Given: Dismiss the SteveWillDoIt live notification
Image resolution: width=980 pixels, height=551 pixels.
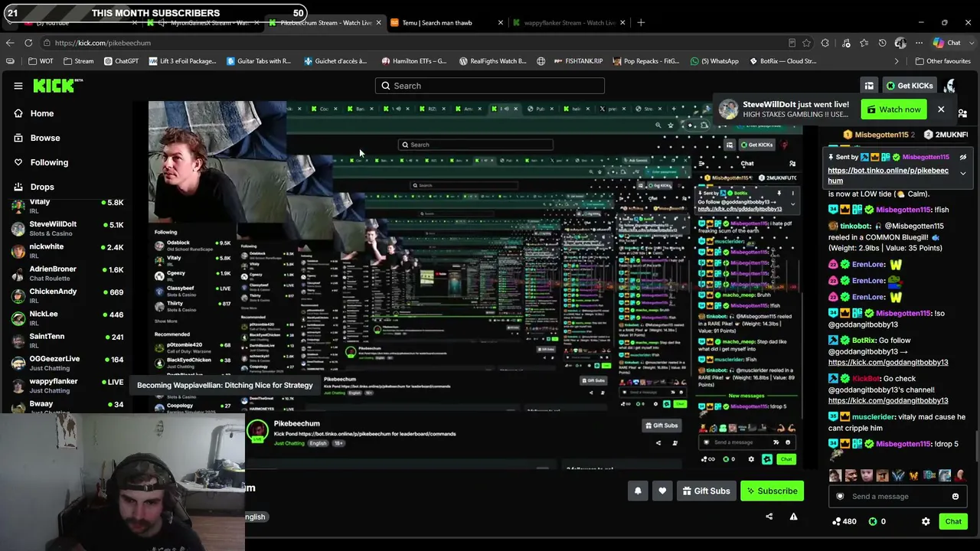Looking at the screenshot, I should 941,109.
